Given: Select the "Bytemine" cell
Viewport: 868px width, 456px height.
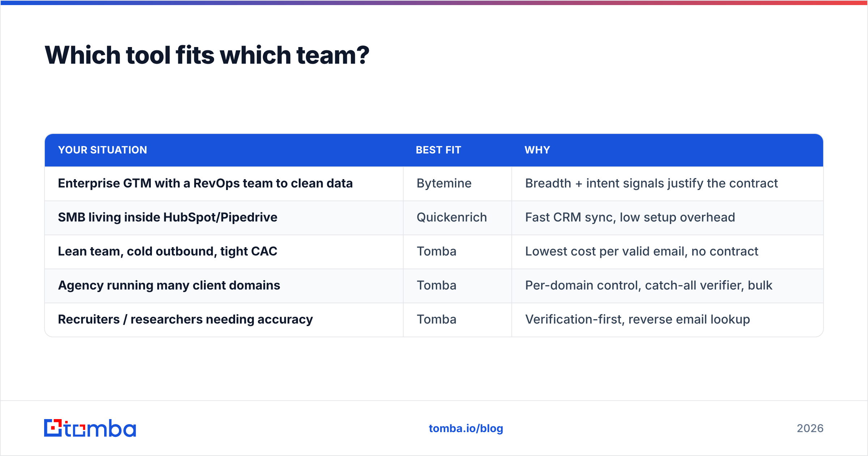Looking at the screenshot, I should (444, 183).
